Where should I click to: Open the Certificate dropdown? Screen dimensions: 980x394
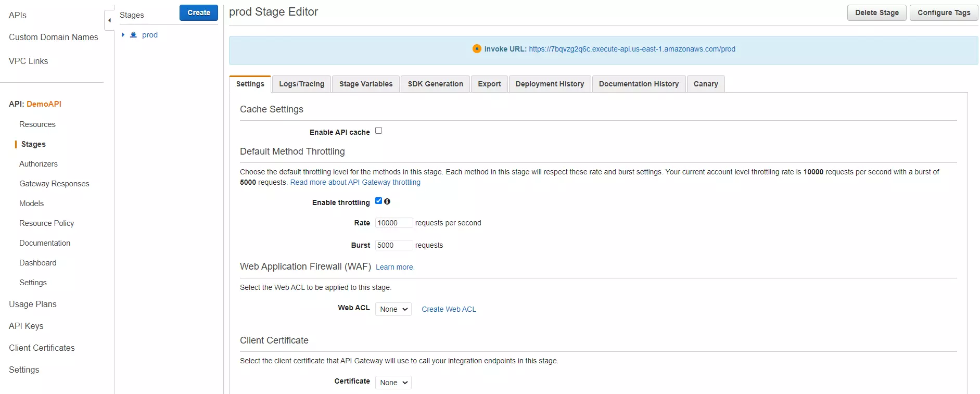coord(393,383)
